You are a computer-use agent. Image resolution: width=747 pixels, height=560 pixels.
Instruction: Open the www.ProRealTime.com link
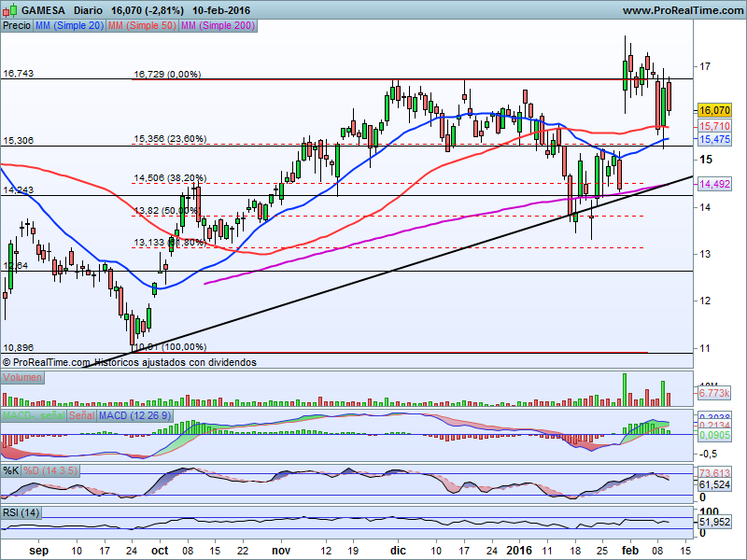684,10
